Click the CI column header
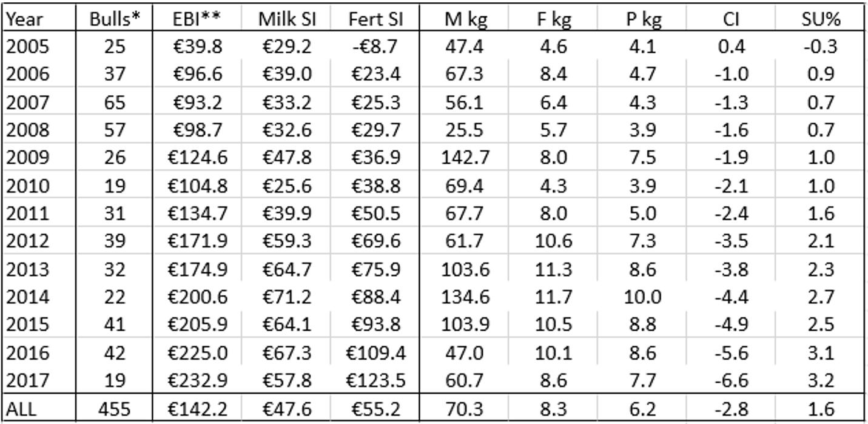 pos(732,19)
